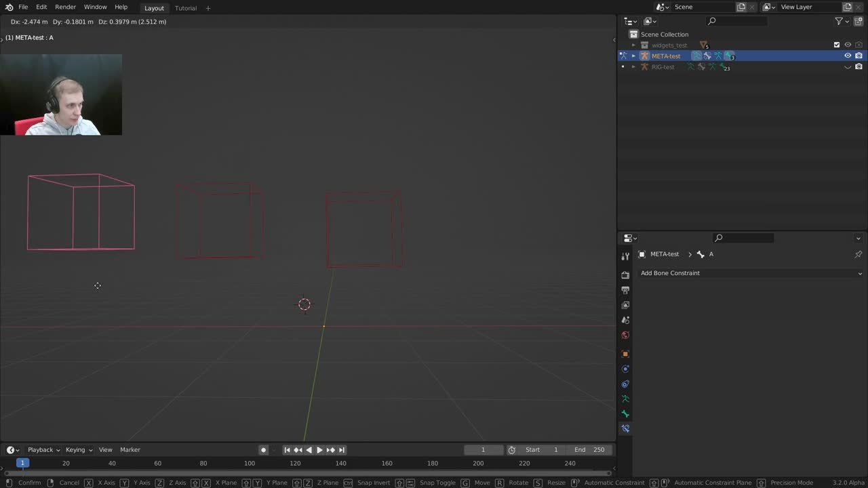The height and width of the screenshot is (488, 868).
Task: Jump to the end of the timeline
Action: [x=342, y=449]
